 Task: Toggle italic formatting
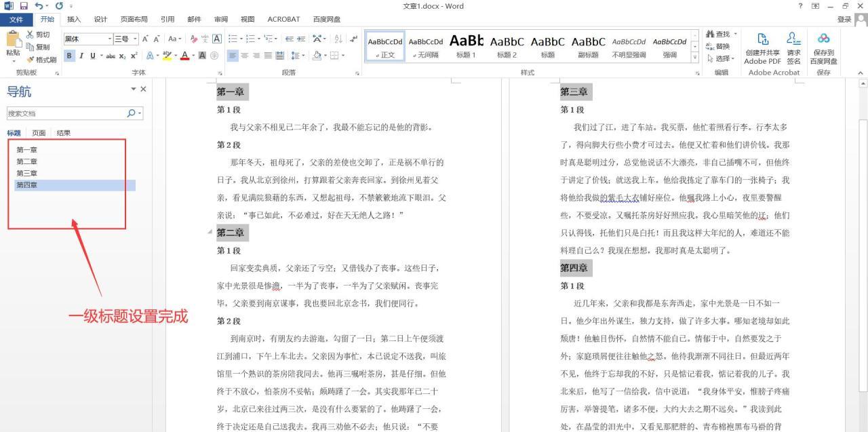tap(81, 56)
